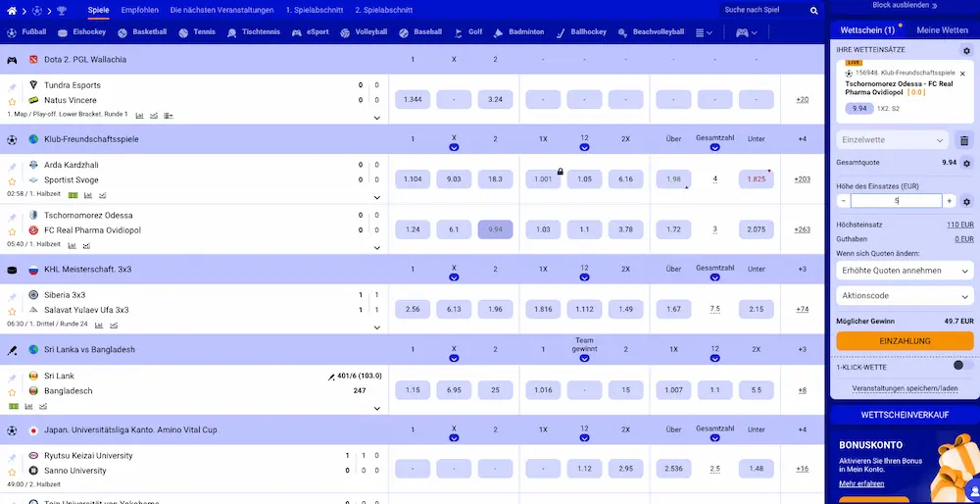Select the 2.56 odds for Siberia 3x3
The height and width of the screenshot is (504, 980).
tap(413, 310)
